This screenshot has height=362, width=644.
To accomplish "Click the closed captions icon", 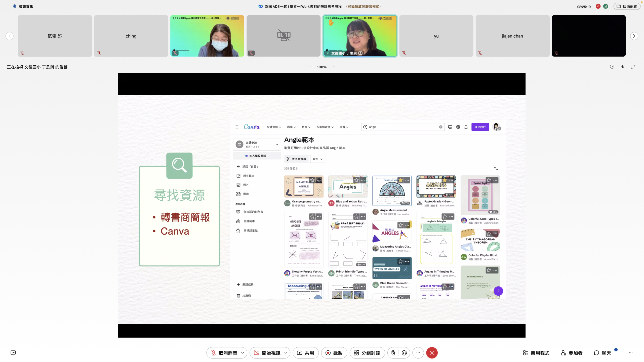I will click(13, 353).
